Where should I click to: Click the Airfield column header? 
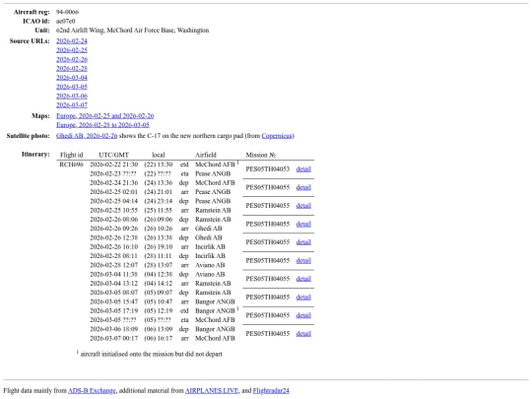pos(206,155)
